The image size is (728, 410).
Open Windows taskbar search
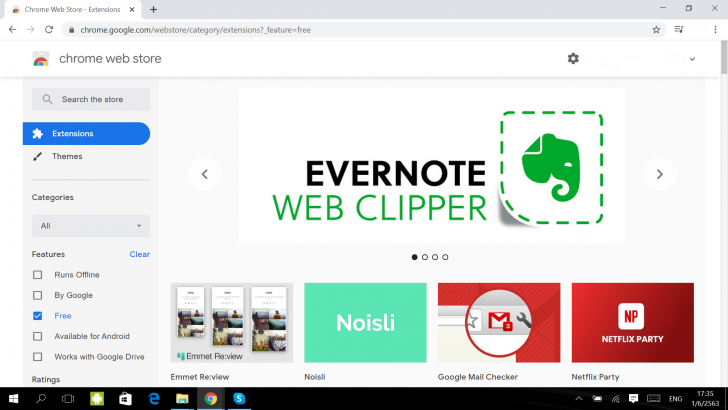pos(41,399)
